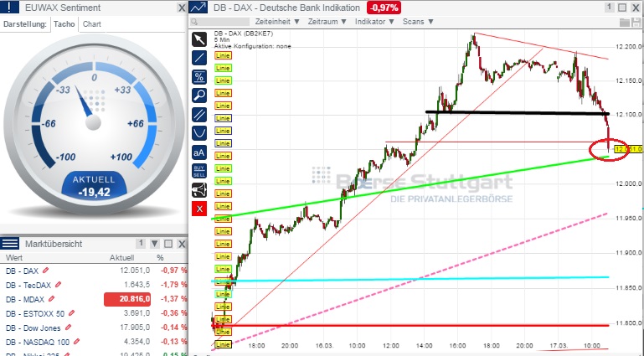
Task: Click the highlighted 20.816,0 MDAX value
Action: [x=127, y=299]
